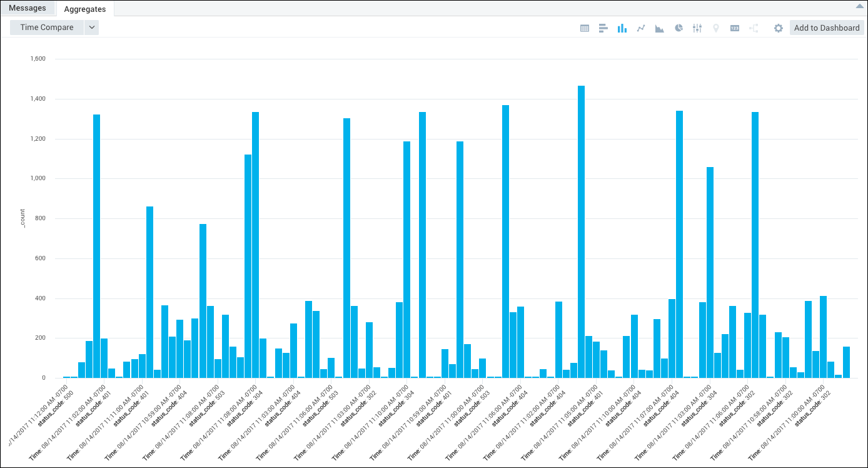Select the horizontal bar chart icon

[603, 28]
